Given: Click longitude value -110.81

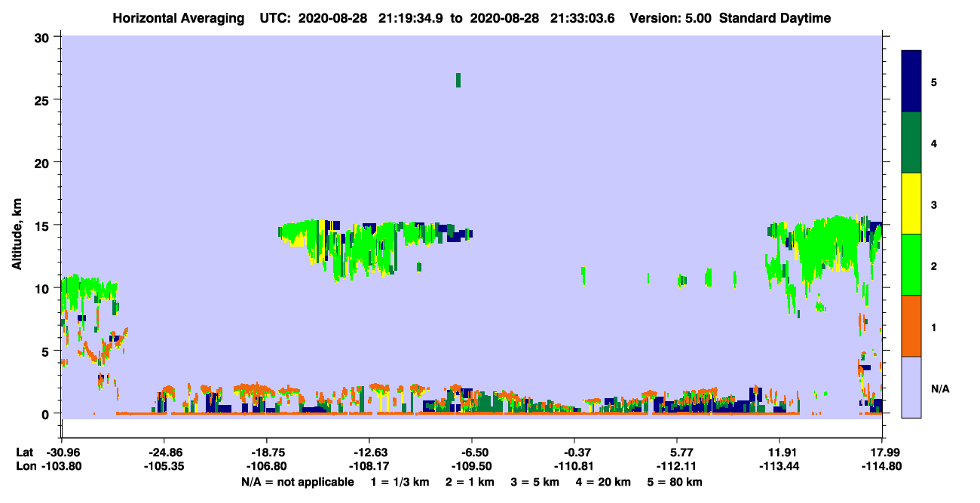Looking at the screenshot, I should [574, 466].
